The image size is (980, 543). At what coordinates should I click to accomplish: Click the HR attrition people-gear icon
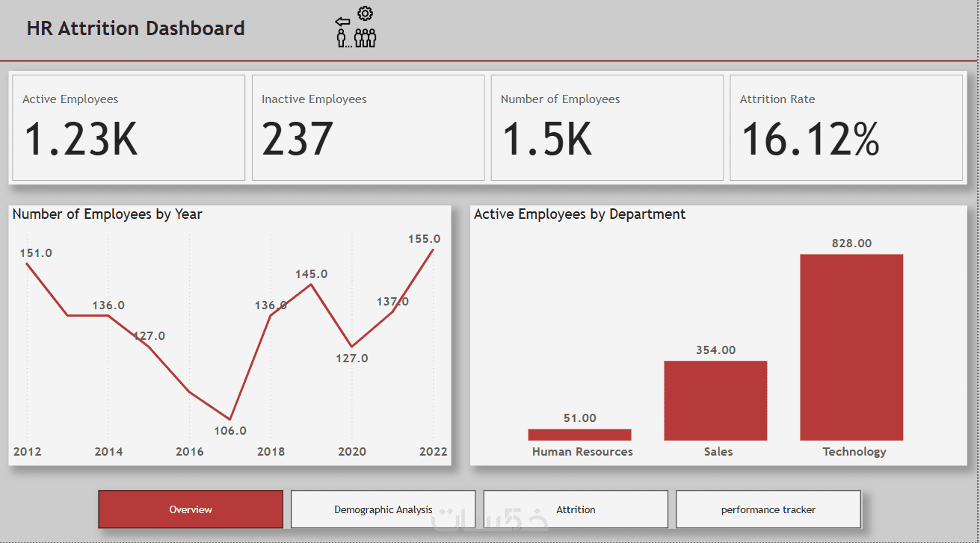click(x=355, y=27)
